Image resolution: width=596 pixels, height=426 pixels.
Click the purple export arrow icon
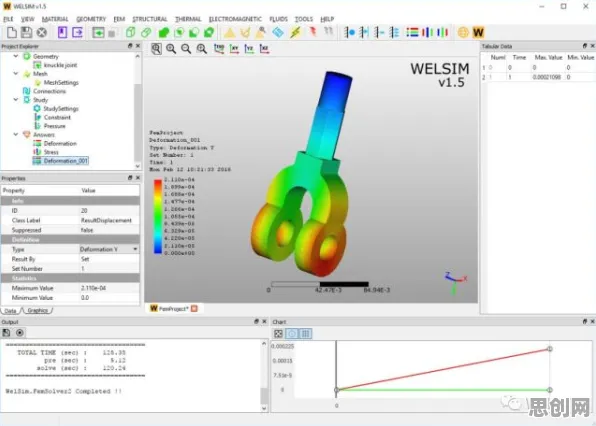[78, 32]
